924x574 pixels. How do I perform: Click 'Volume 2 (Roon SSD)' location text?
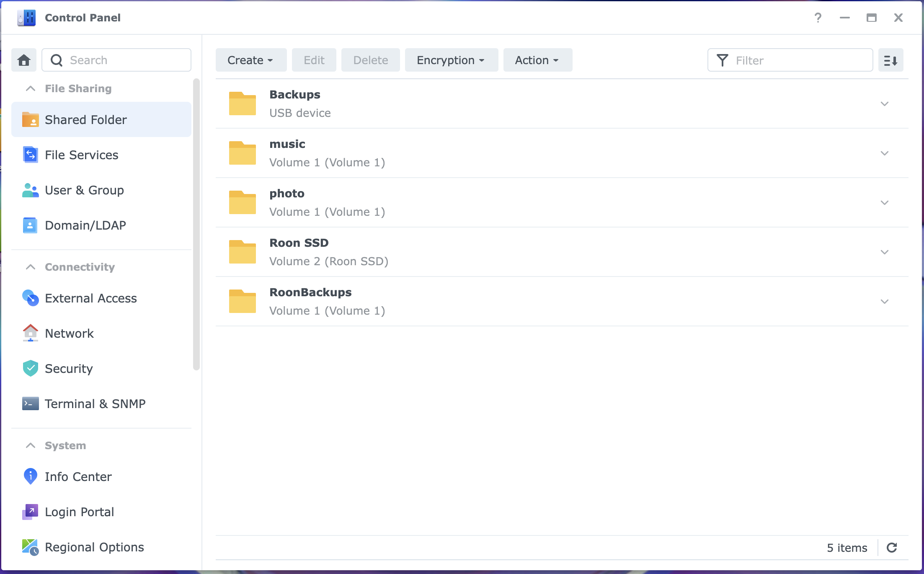(329, 261)
